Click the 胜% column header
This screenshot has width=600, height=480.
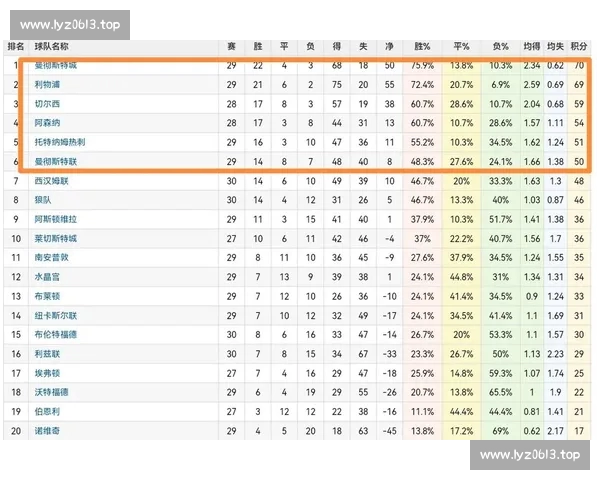tap(422, 46)
